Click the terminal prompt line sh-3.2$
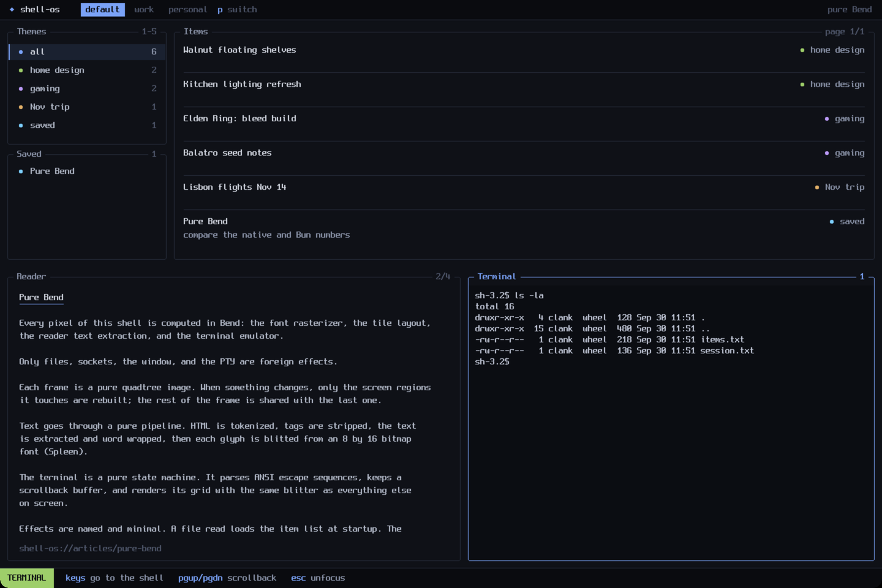 (492, 362)
